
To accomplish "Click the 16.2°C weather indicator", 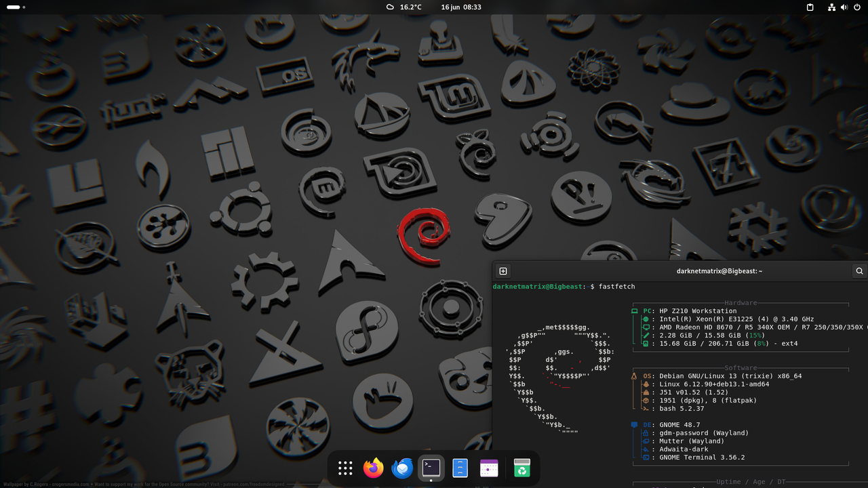I will tap(403, 7).
